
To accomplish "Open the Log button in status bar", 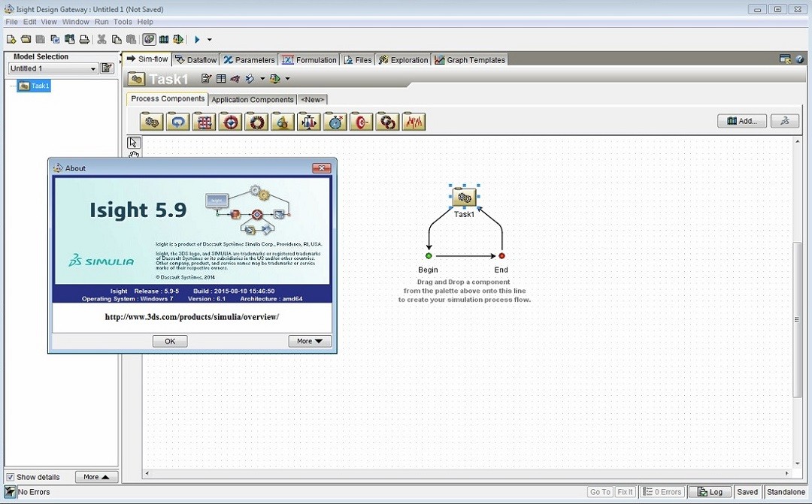I will click(x=710, y=492).
